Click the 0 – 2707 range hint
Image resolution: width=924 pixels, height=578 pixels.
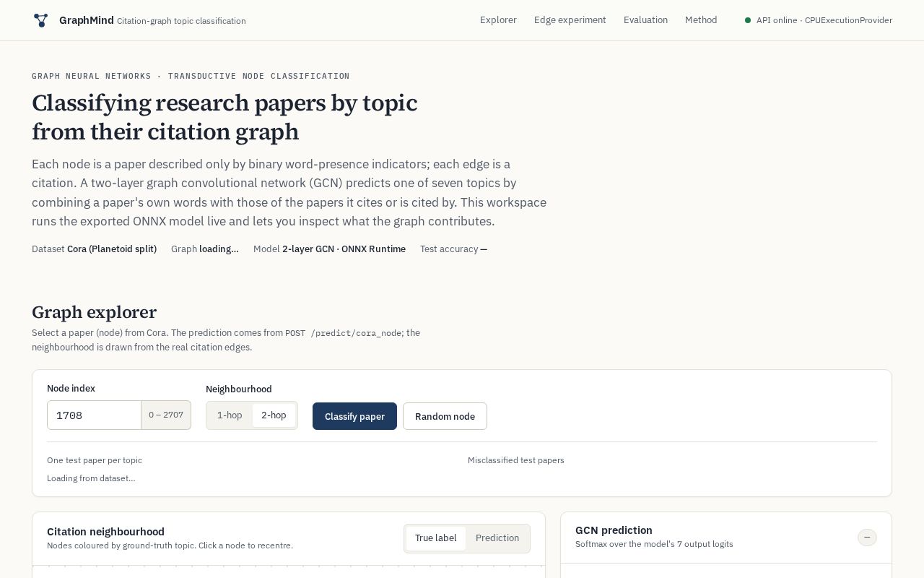[166, 415]
